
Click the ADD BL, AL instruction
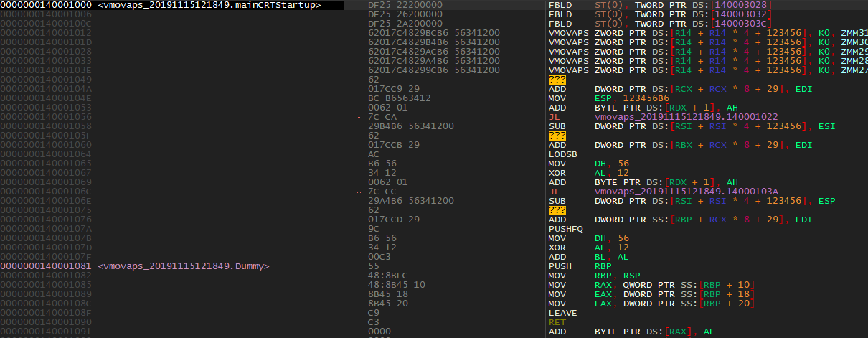pos(590,257)
